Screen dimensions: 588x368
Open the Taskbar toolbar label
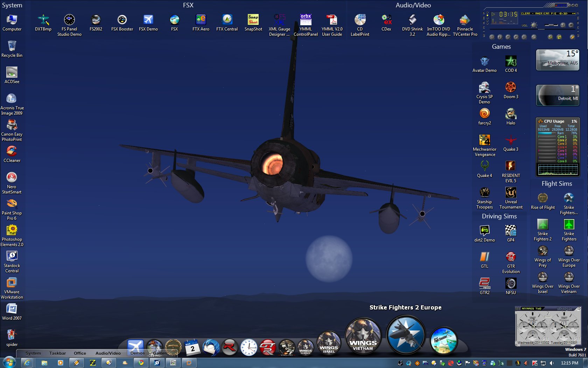coord(57,353)
